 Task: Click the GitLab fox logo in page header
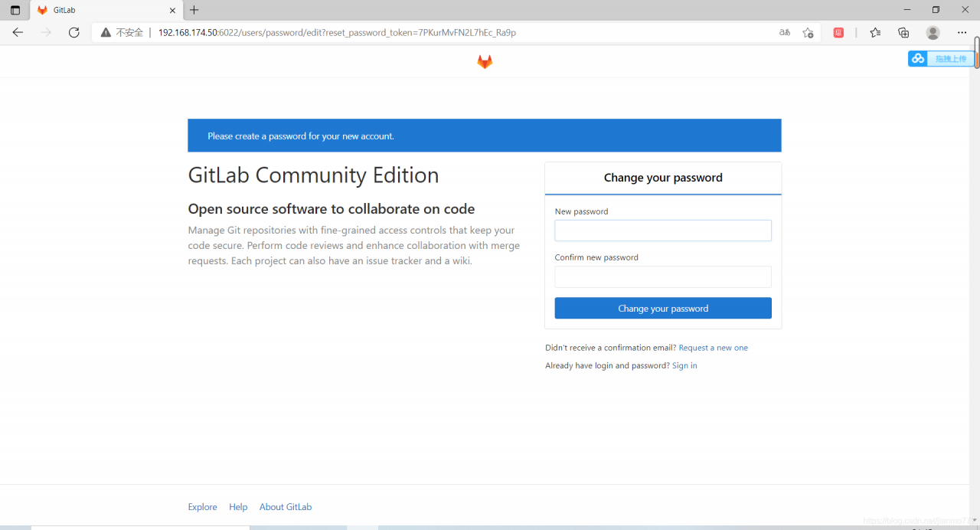tap(485, 62)
